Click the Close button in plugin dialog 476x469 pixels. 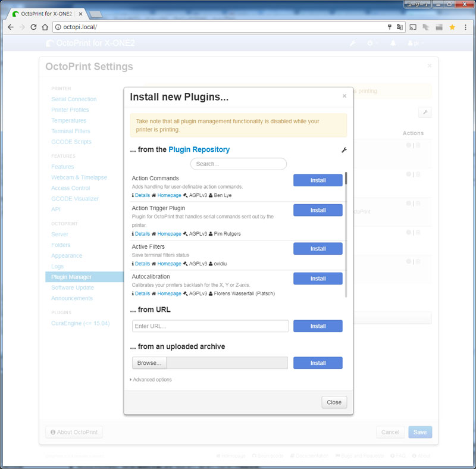tap(334, 402)
